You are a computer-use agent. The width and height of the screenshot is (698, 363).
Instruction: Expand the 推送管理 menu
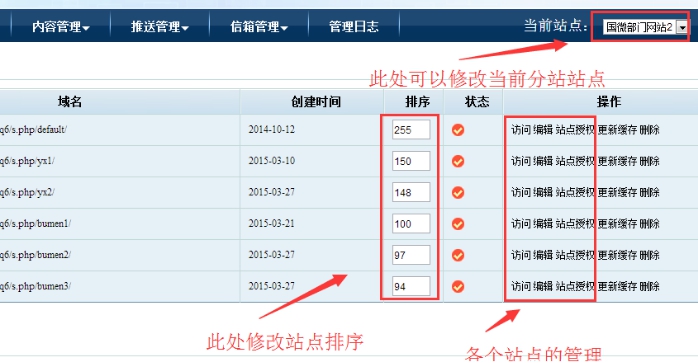(159, 27)
